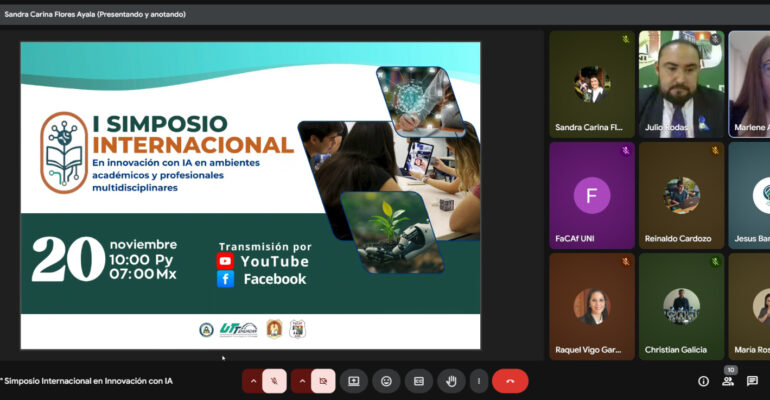770x400 pixels.
Task: Select Julio Rodas video tile
Action: pos(680,84)
